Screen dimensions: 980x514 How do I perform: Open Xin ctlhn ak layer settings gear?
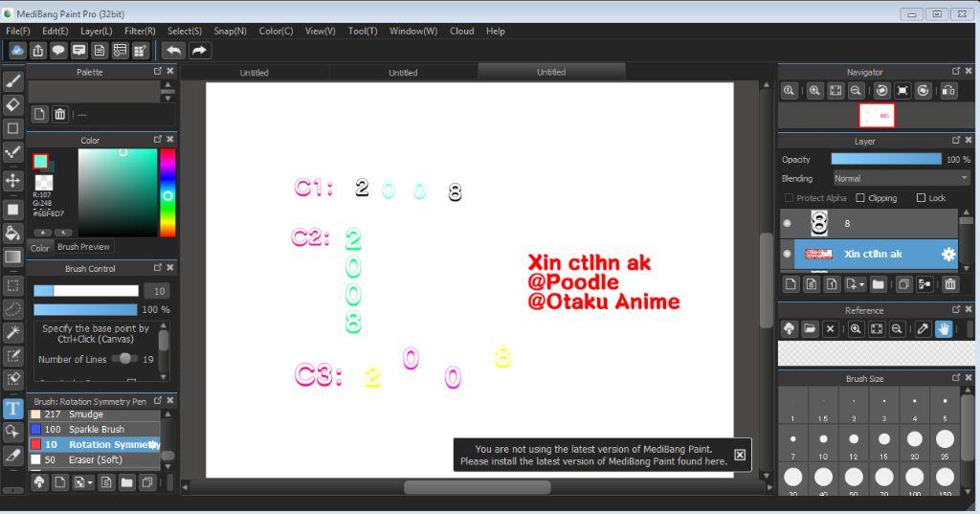(948, 254)
